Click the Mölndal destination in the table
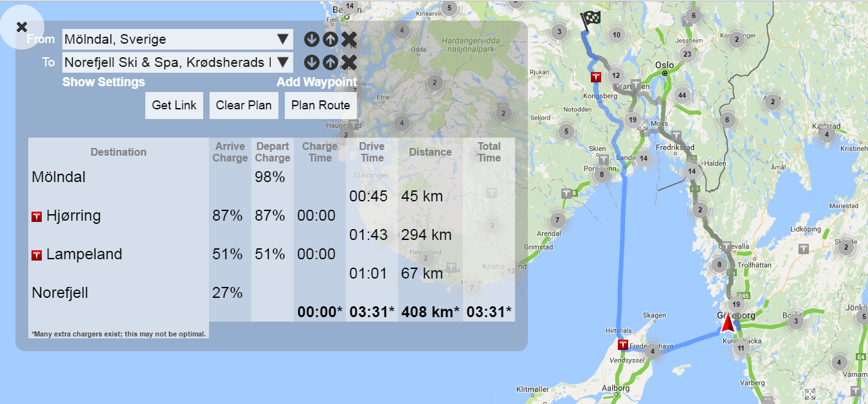This screenshot has width=868, height=404. pyautogui.click(x=59, y=177)
